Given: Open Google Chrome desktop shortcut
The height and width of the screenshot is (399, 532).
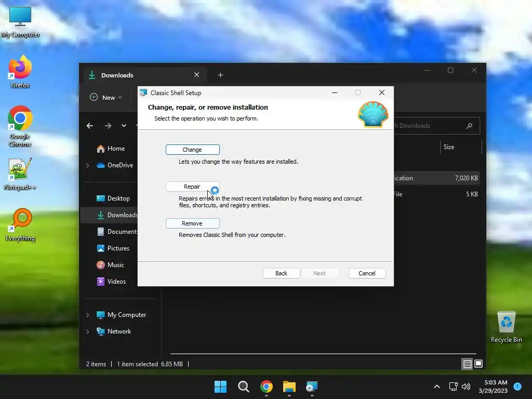Looking at the screenshot, I should point(20,126).
